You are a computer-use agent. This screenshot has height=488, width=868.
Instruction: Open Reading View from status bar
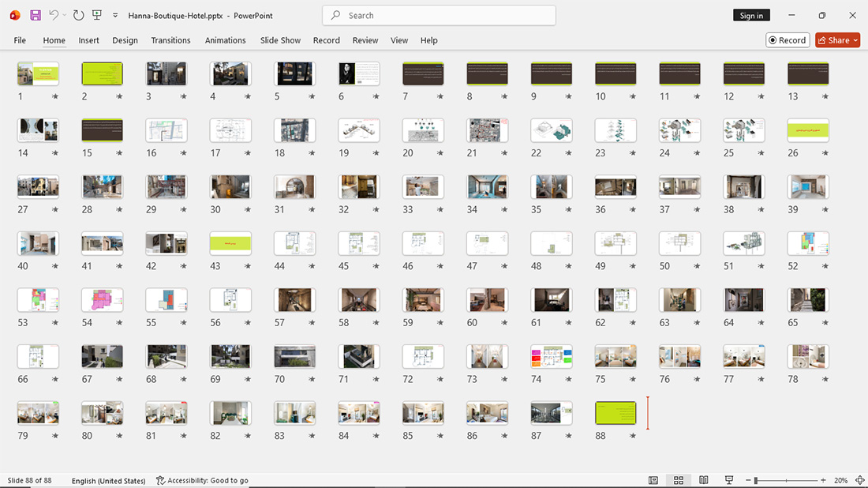(704, 480)
